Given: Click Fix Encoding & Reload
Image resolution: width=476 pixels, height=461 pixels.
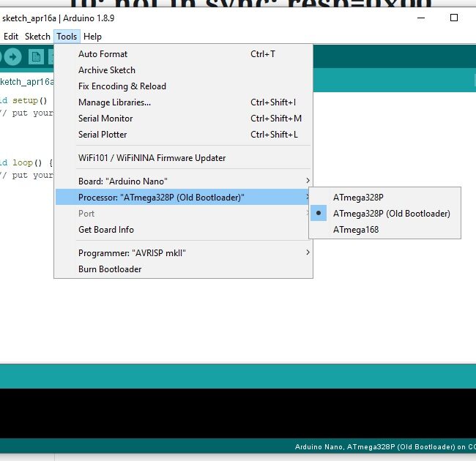Looking at the screenshot, I should 183,86.
